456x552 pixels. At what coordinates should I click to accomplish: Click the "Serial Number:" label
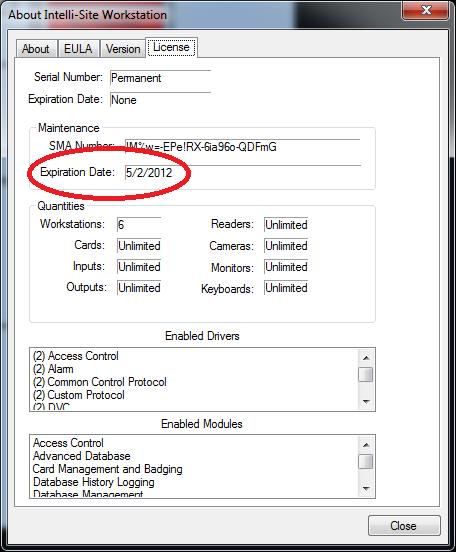(68, 77)
